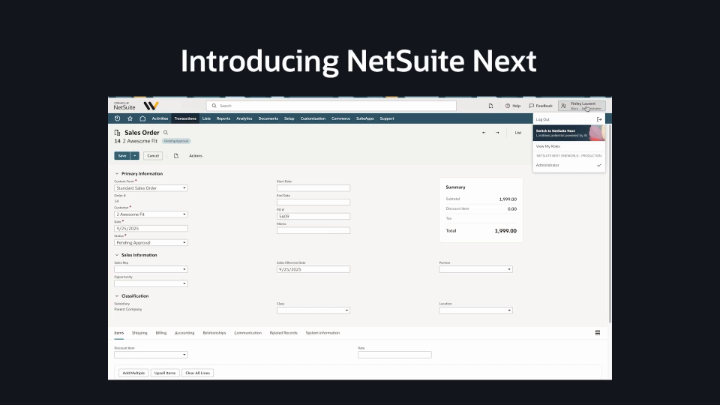Open the Save button dropdown arrow
Image resolution: width=720 pixels, height=405 pixels.
(135, 156)
